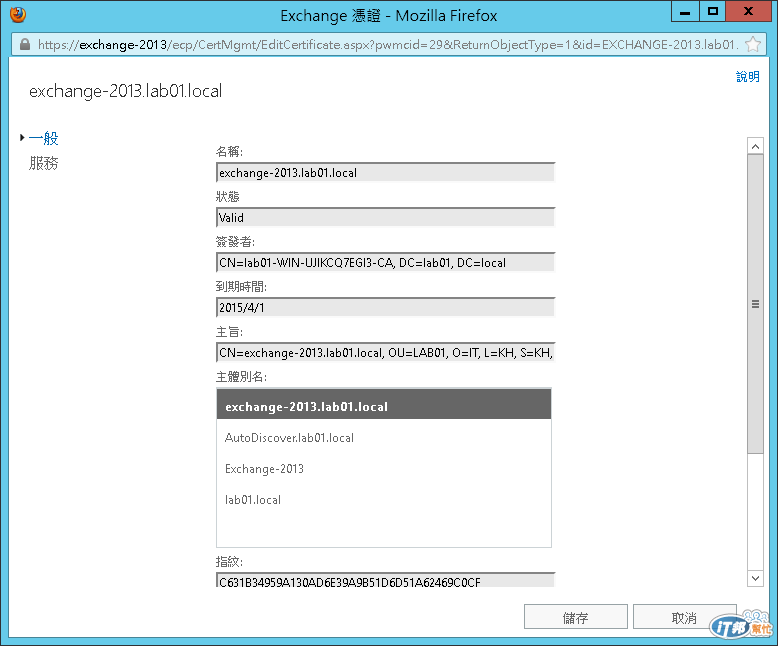Click the 狀態 field showing Valid
The height and width of the screenshot is (646, 778).
click(x=386, y=217)
